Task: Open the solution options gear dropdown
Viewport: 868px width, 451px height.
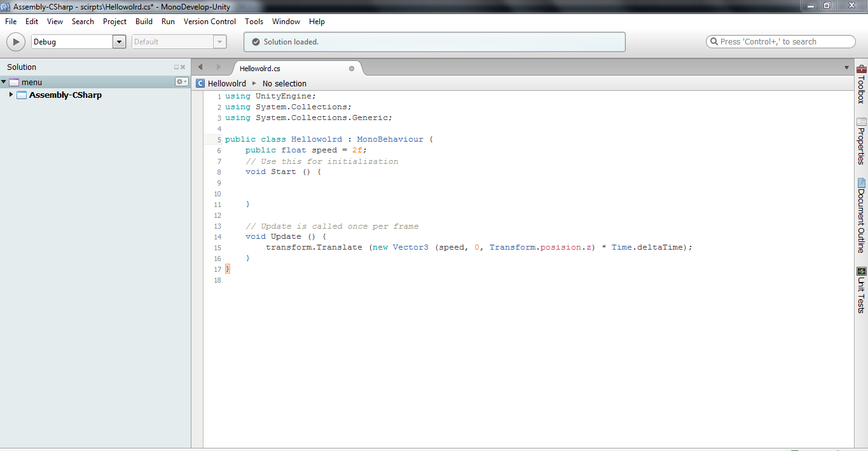Action: point(182,82)
